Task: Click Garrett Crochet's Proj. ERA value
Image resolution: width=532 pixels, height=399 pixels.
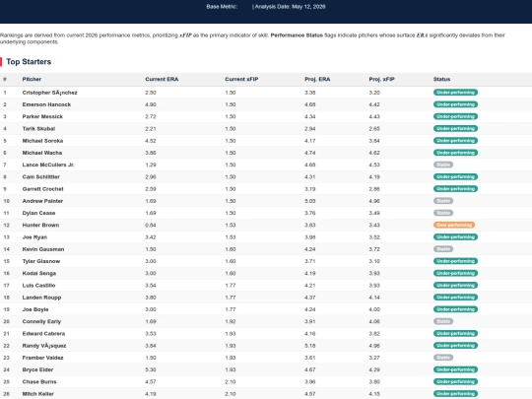Action: tap(309, 188)
